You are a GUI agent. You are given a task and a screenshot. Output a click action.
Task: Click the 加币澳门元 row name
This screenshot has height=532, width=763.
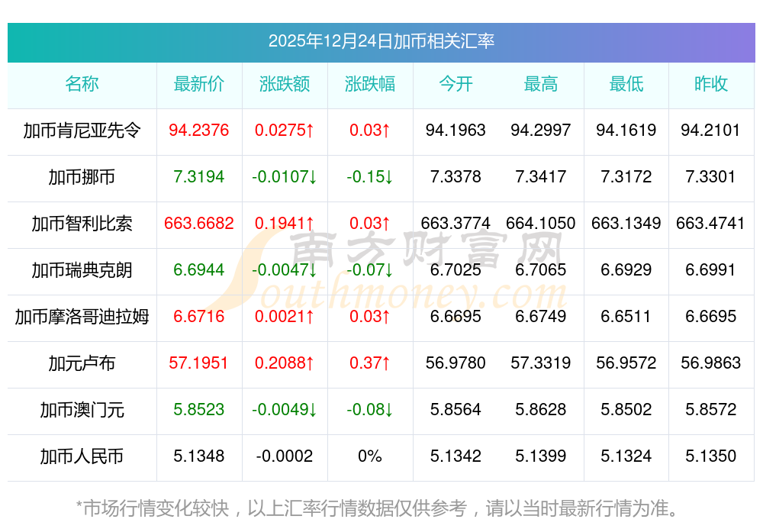(x=82, y=411)
